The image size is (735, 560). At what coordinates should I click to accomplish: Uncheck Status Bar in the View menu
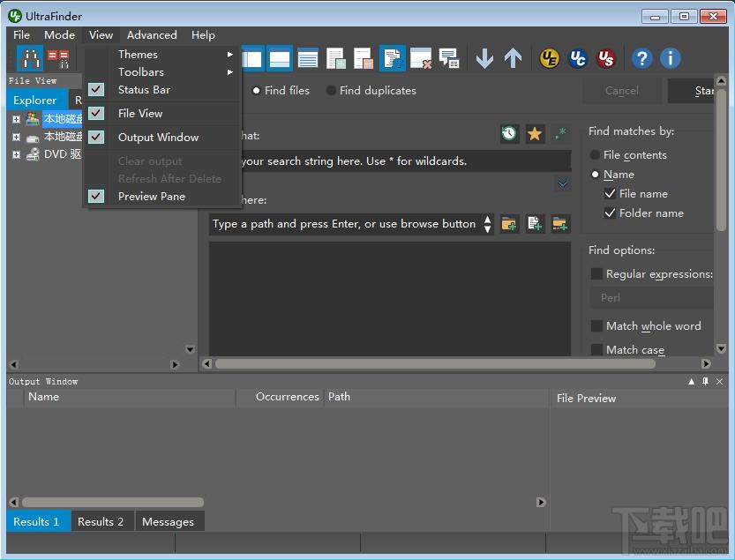(161, 89)
